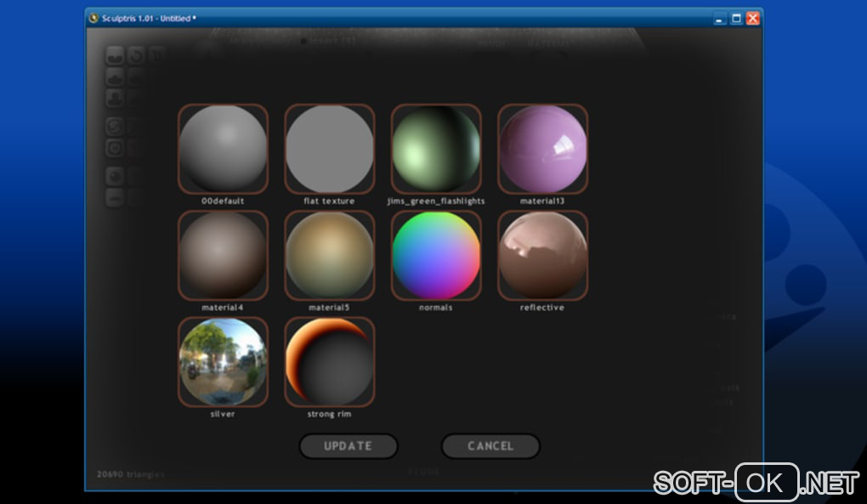The height and width of the screenshot is (504, 867).
Task: Select the 00default material sphere
Action: click(x=223, y=149)
